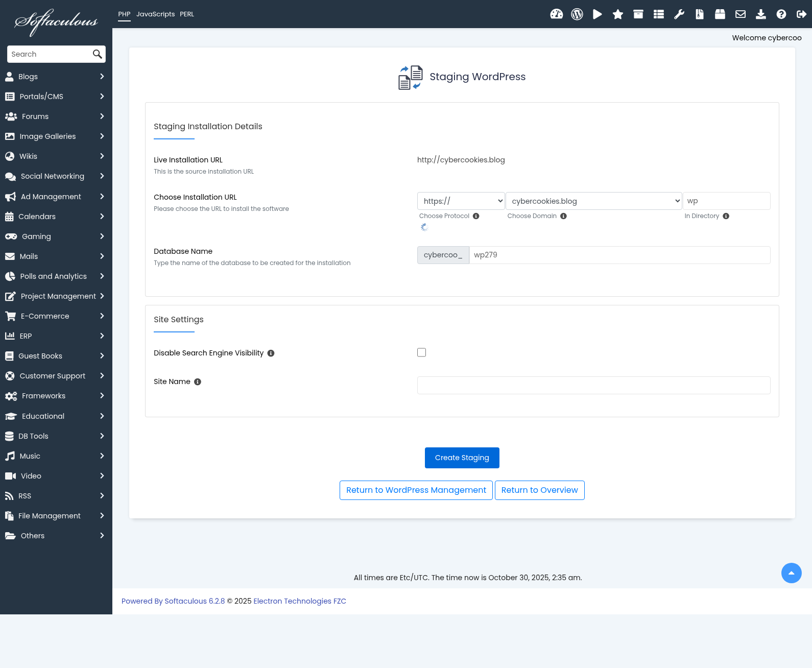Image resolution: width=812 pixels, height=668 pixels.
Task: Open Powered By Softaculous 6.2.8 link
Action: tap(173, 601)
